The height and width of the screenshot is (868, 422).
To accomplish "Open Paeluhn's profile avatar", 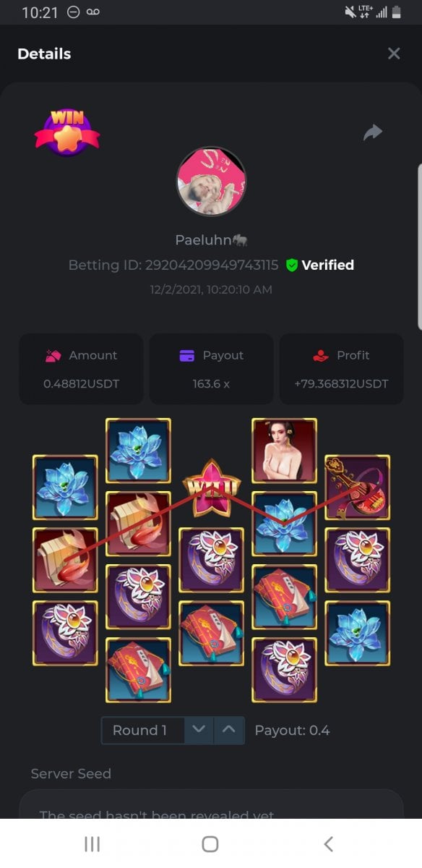I will tap(211, 182).
